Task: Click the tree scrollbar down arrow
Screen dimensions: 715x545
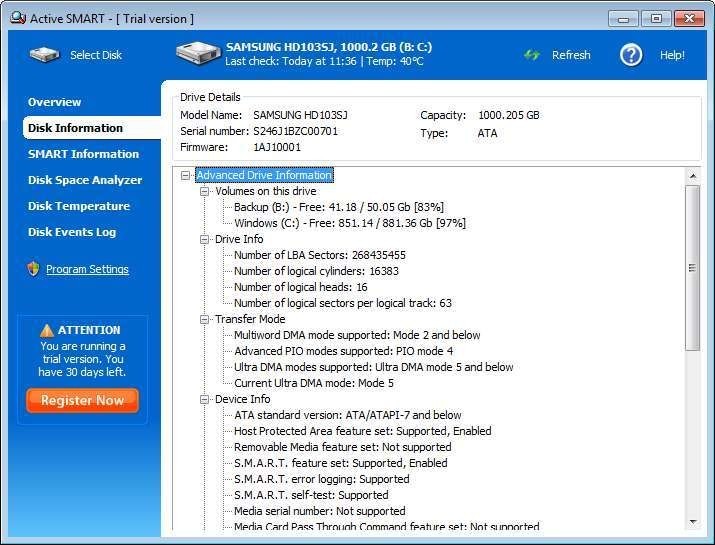Action: pyautogui.click(x=693, y=522)
